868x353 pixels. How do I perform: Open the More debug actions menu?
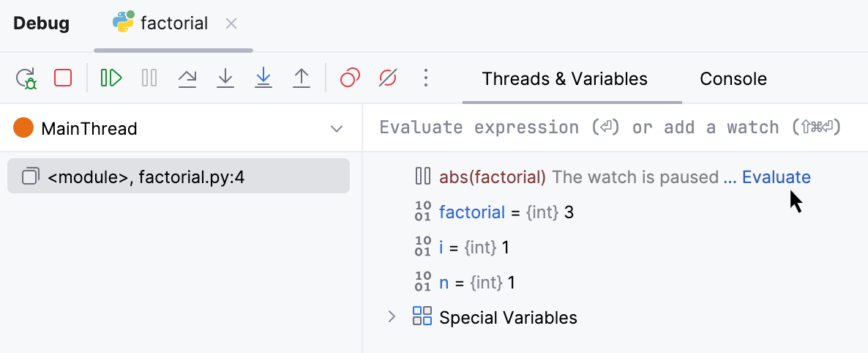pyautogui.click(x=425, y=78)
